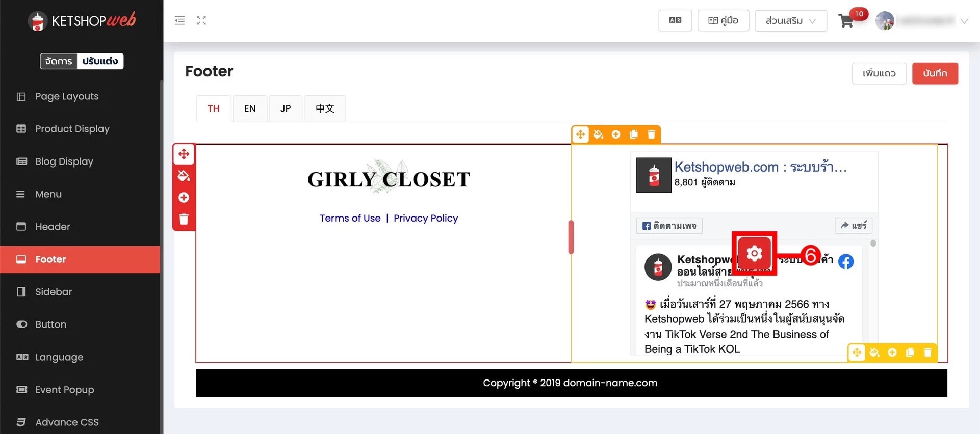Select the TH language tab

[x=214, y=108]
